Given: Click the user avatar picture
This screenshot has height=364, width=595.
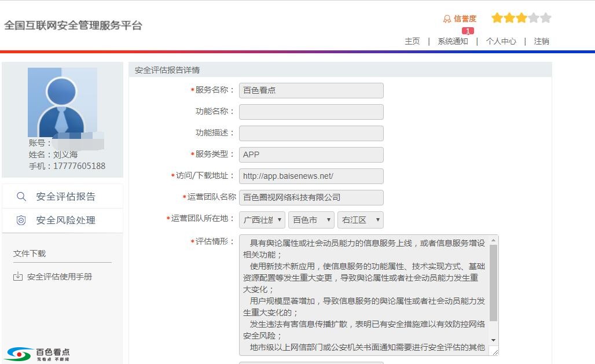Looking at the screenshot, I should point(63,102).
